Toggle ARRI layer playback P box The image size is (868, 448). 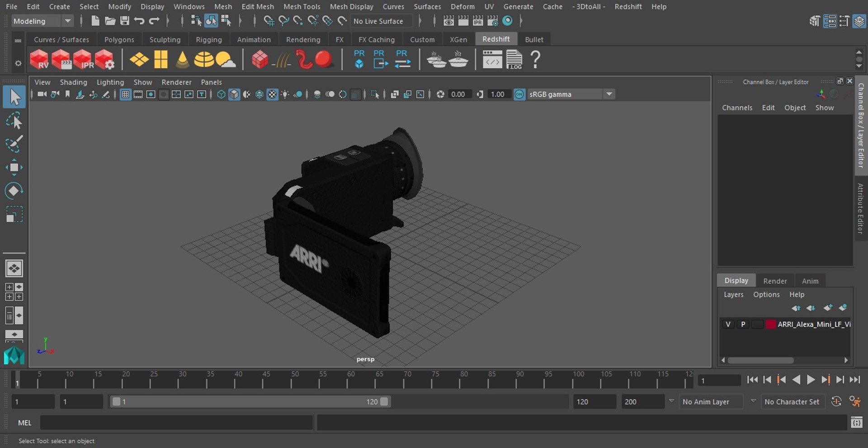pos(743,324)
